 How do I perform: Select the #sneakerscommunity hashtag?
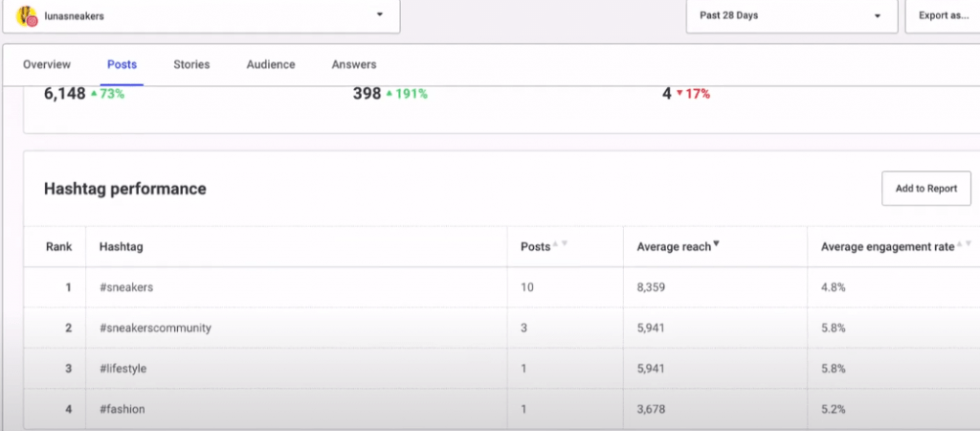click(156, 328)
